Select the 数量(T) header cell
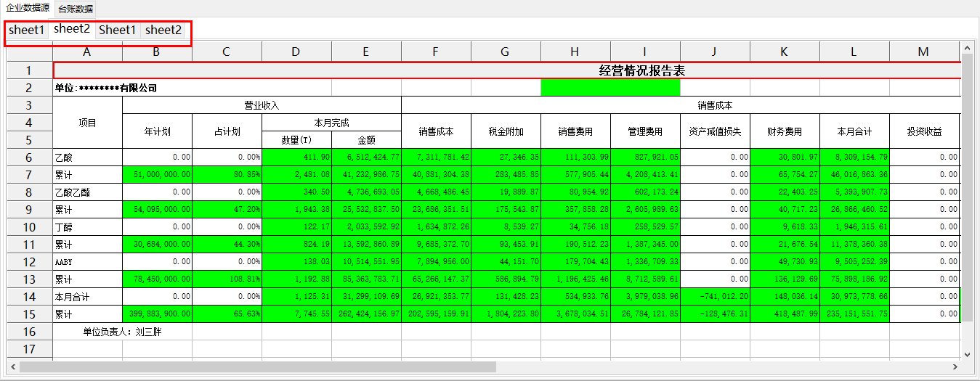Screen dimensions: 980x381 pyautogui.click(x=296, y=140)
